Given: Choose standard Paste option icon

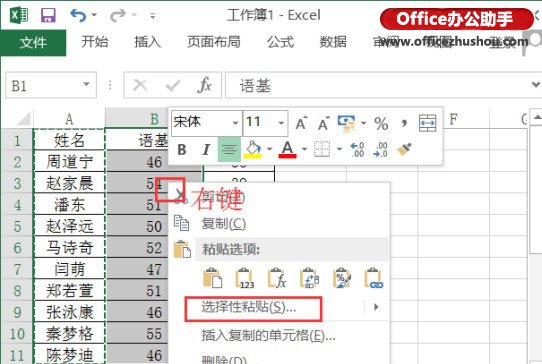Looking at the screenshot, I should click(212, 278).
